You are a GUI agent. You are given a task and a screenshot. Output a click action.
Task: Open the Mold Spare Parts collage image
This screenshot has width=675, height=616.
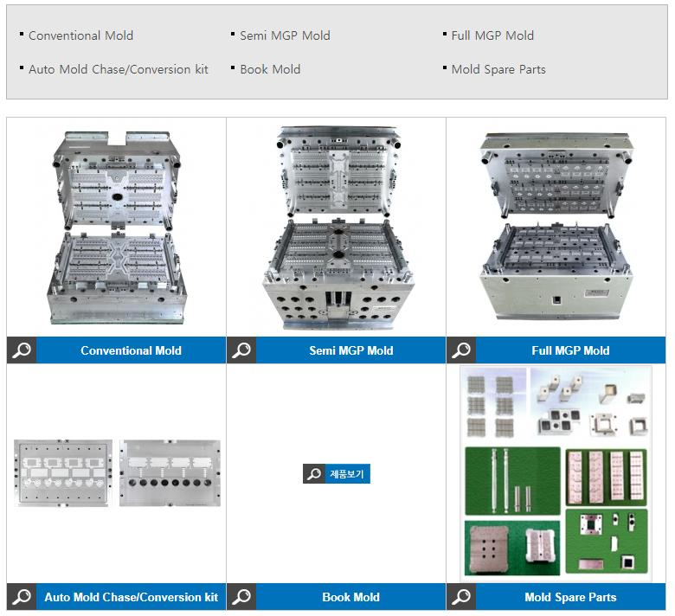point(556,472)
